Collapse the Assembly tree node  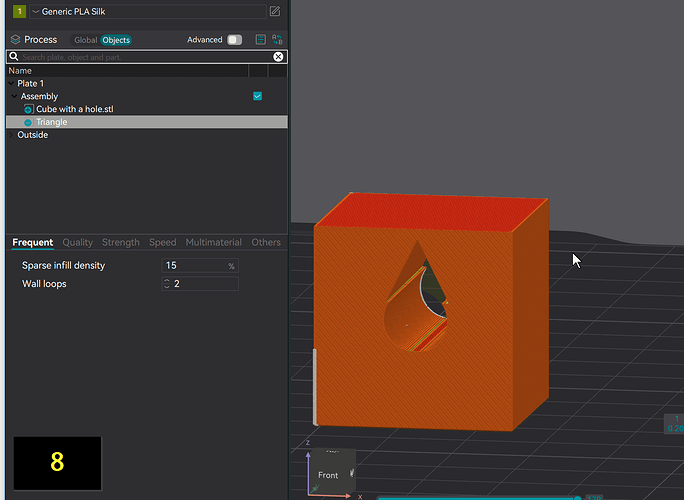pyautogui.click(x=14, y=96)
